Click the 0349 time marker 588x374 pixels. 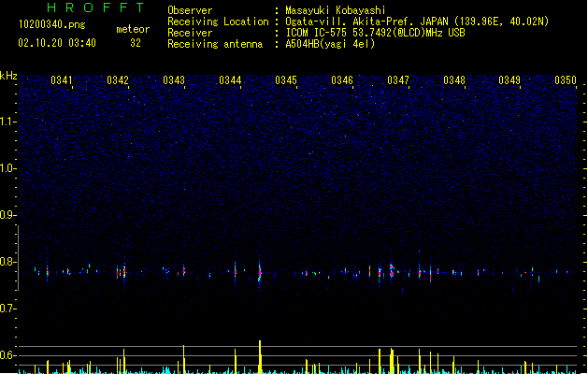(509, 79)
